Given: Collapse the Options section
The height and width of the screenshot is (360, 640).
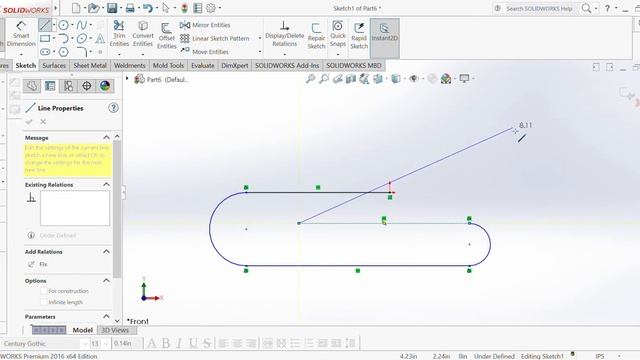Looking at the screenshot, I should [107, 280].
